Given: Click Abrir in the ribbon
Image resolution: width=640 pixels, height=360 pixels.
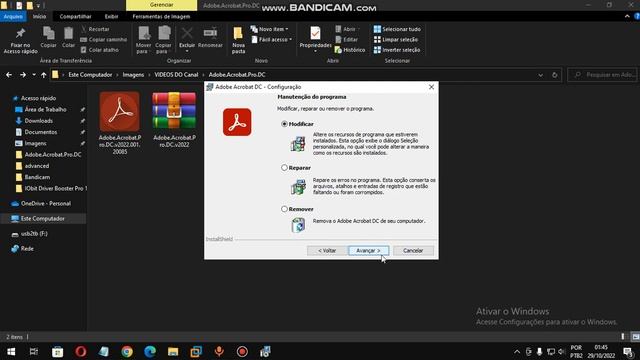Looking at the screenshot, I should [346, 29].
